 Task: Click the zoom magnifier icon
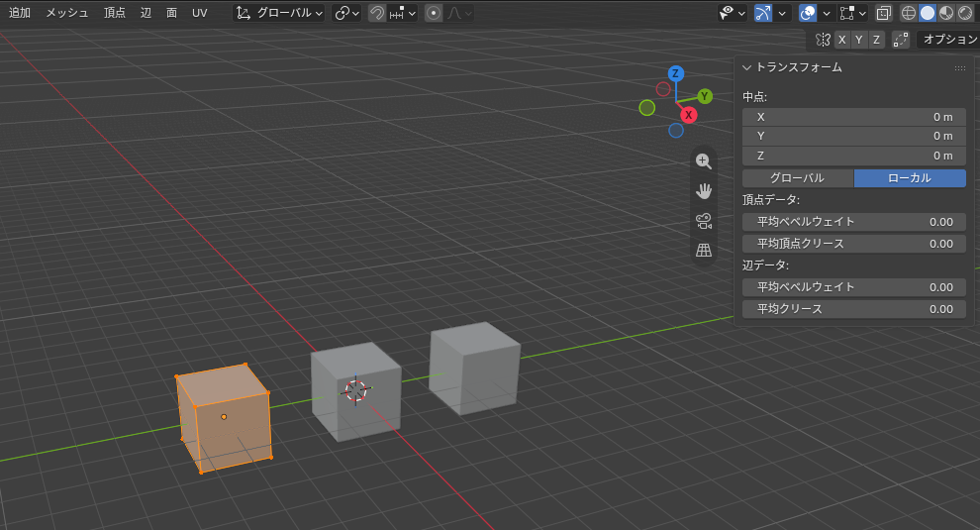(703, 160)
